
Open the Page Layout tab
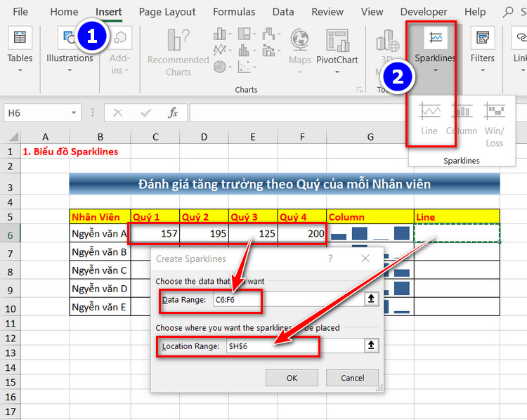(x=167, y=12)
